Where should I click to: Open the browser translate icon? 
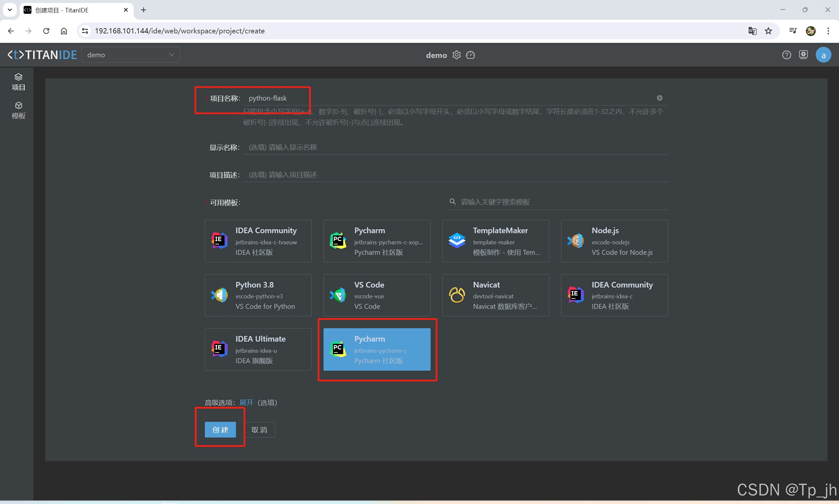pyautogui.click(x=752, y=31)
